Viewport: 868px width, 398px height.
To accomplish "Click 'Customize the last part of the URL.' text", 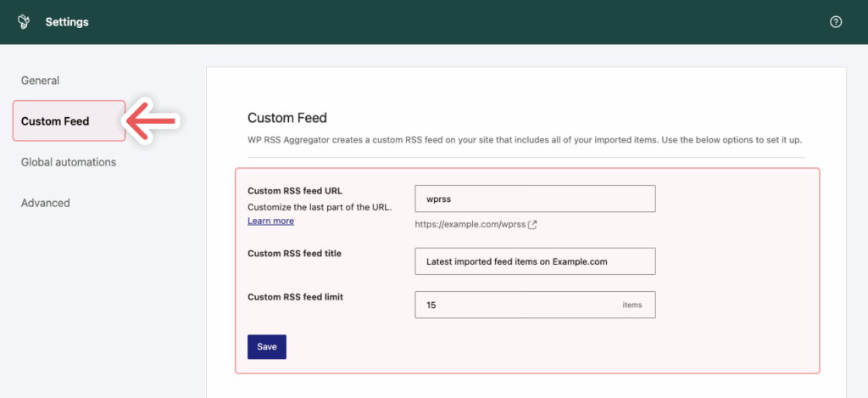I will tap(320, 208).
